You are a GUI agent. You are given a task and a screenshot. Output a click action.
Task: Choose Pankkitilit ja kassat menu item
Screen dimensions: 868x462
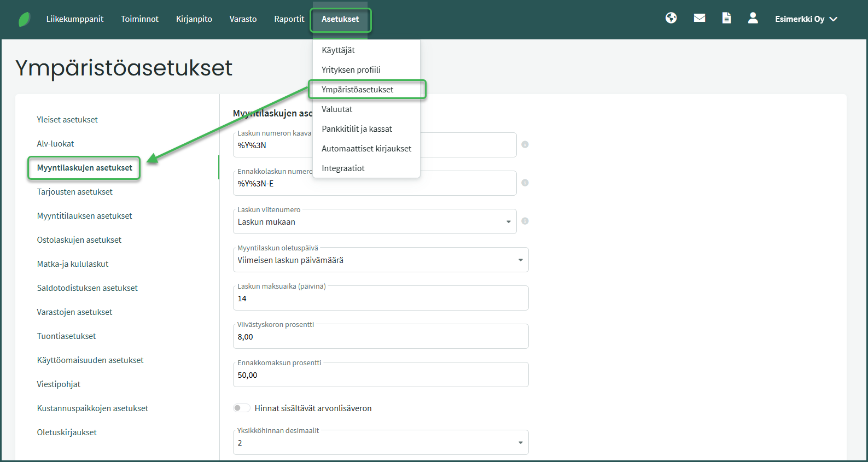pos(357,129)
